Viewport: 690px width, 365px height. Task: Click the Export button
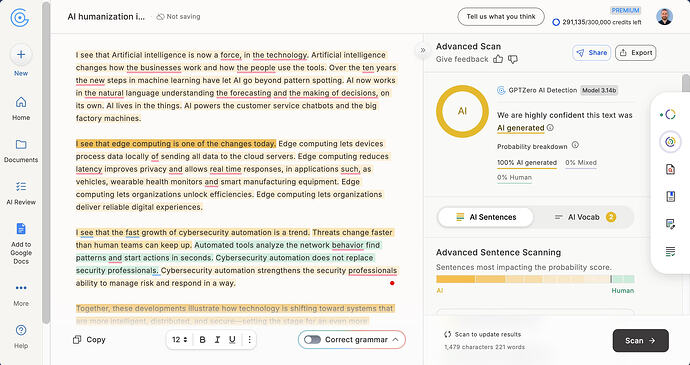pyautogui.click(x=635, y=53)
